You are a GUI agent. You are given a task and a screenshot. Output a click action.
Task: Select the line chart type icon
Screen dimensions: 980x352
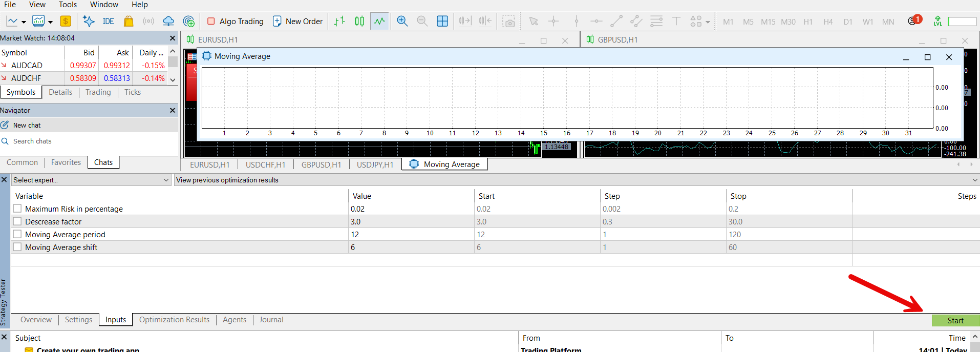379,21
